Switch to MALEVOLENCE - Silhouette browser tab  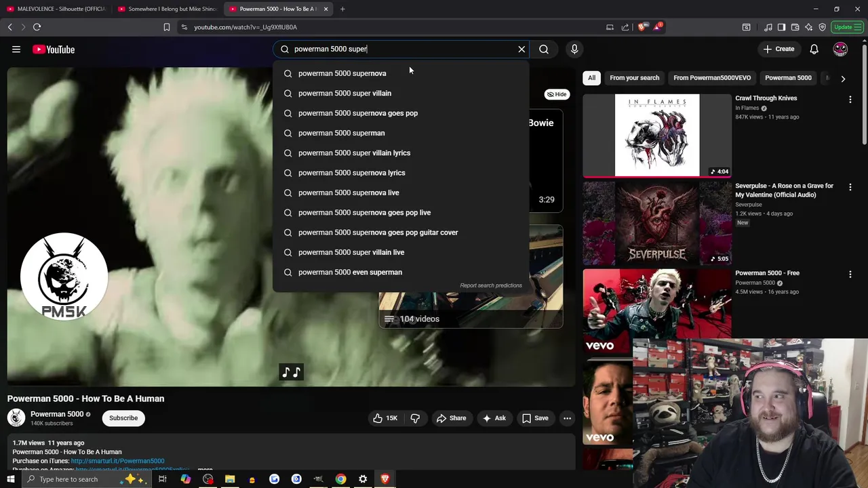[56, 9]
